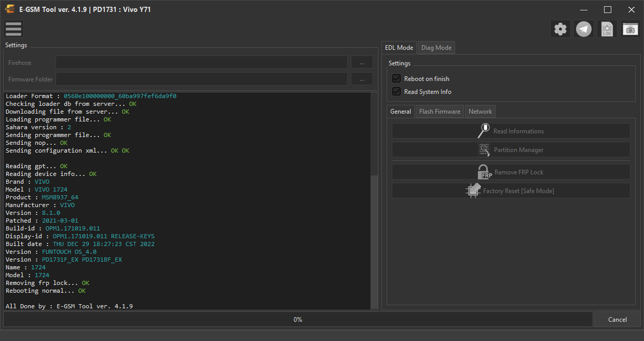The image size is (644, 341).
Task: Click the log panel vertical scrollbar
Action: point(375,243)
